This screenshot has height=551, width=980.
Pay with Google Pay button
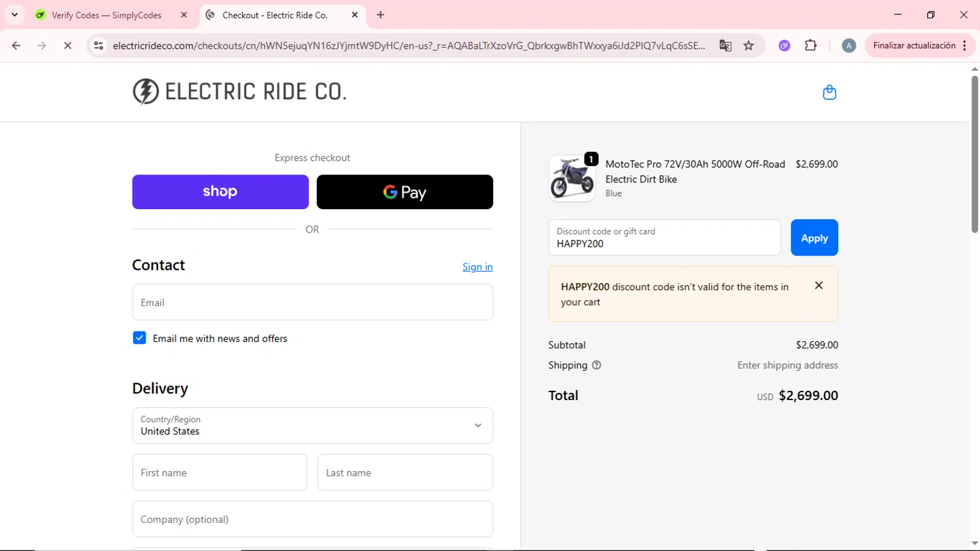(404, 192)
